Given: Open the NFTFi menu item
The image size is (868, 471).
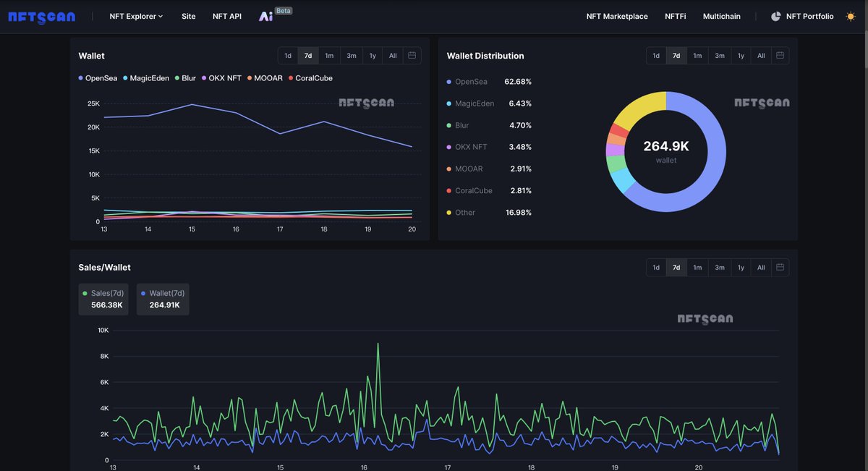Looking at the screenshot, I should pyautogui.click(x=676, y=16).
